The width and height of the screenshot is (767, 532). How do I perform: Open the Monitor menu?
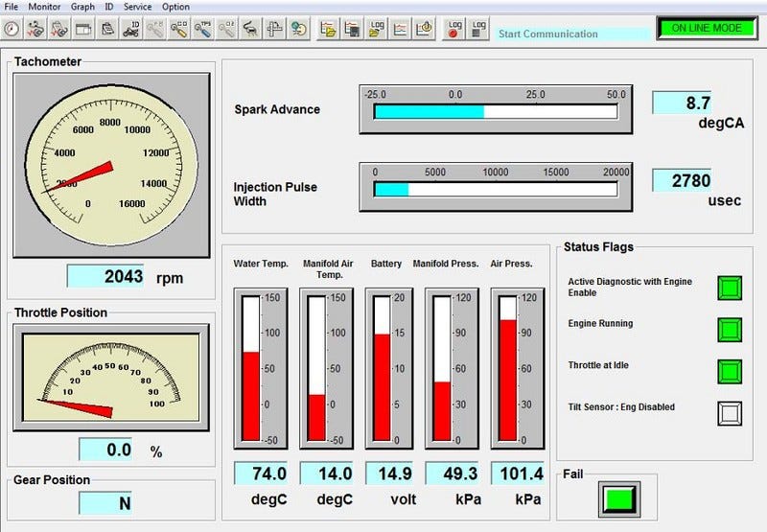pos(44,7)
